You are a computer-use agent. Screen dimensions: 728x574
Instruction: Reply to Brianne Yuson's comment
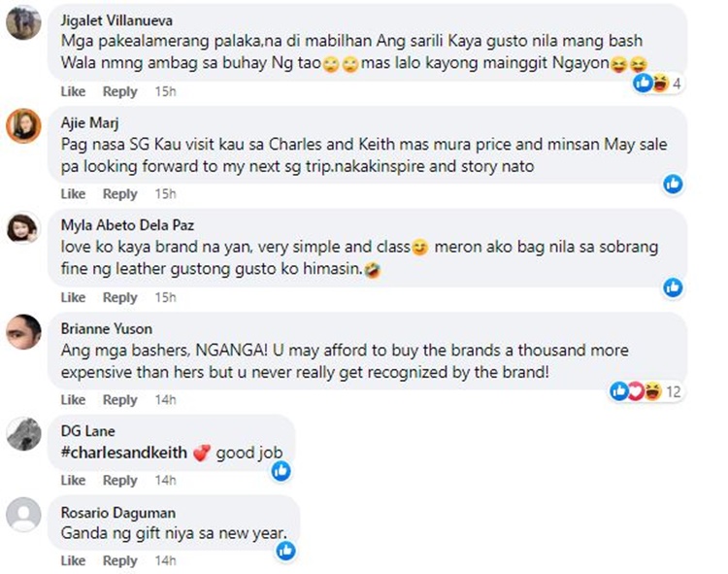click(119, 400)
